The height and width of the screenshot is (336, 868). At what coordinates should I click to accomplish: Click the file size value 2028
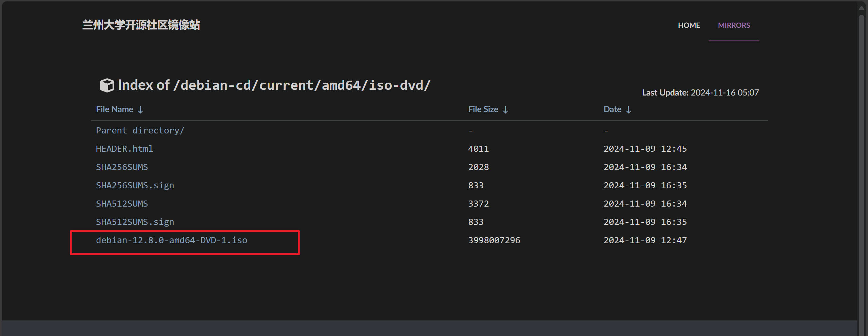[478, 167]
